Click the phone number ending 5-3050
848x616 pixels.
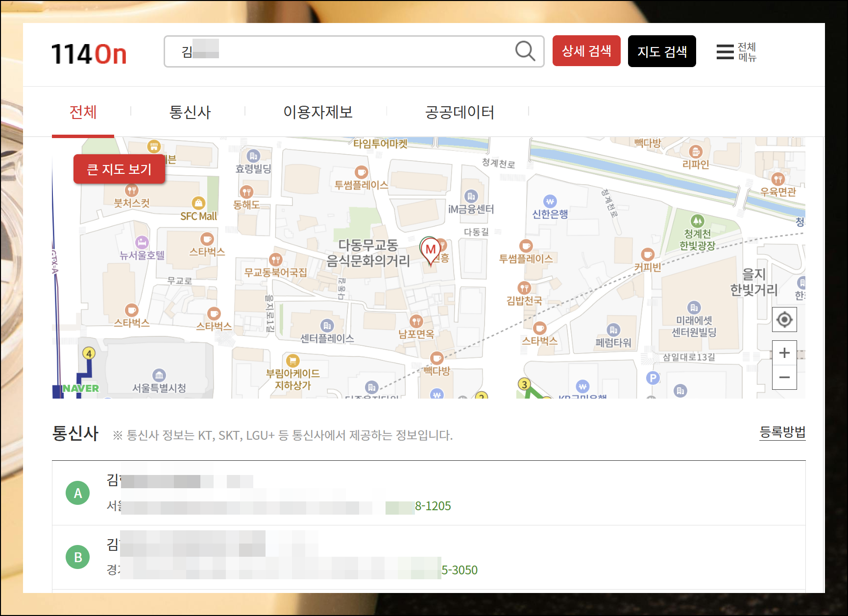pyautogui.click(x=459, y=570)
